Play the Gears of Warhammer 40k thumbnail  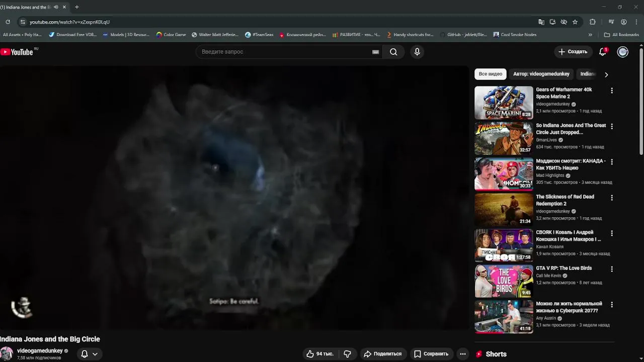pos(504,103)
